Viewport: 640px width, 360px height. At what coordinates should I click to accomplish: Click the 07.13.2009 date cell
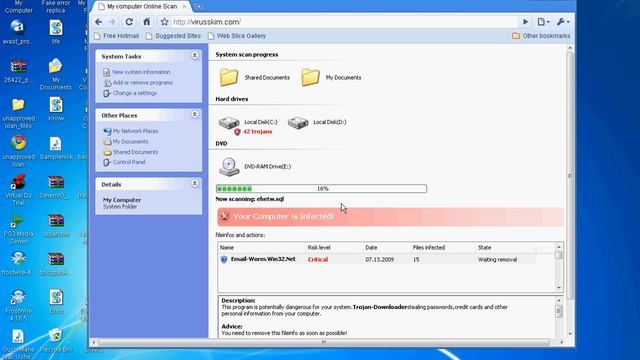(380, 260)
